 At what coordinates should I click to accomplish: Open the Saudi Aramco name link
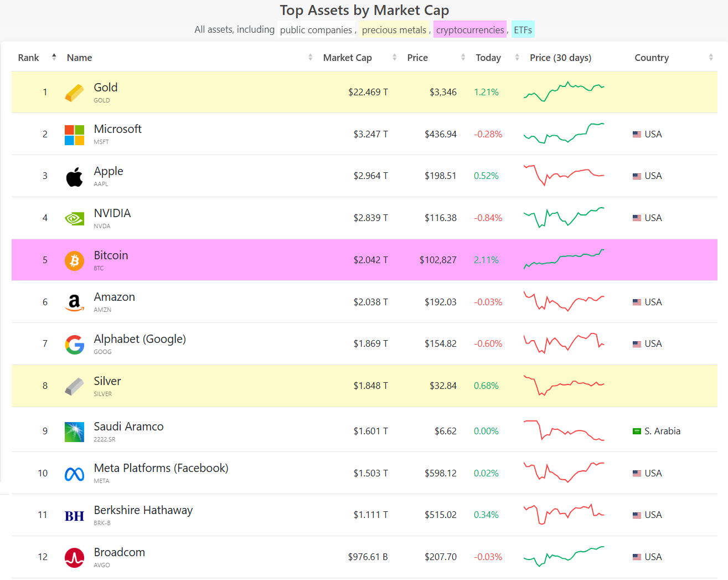tap(128, 427)
